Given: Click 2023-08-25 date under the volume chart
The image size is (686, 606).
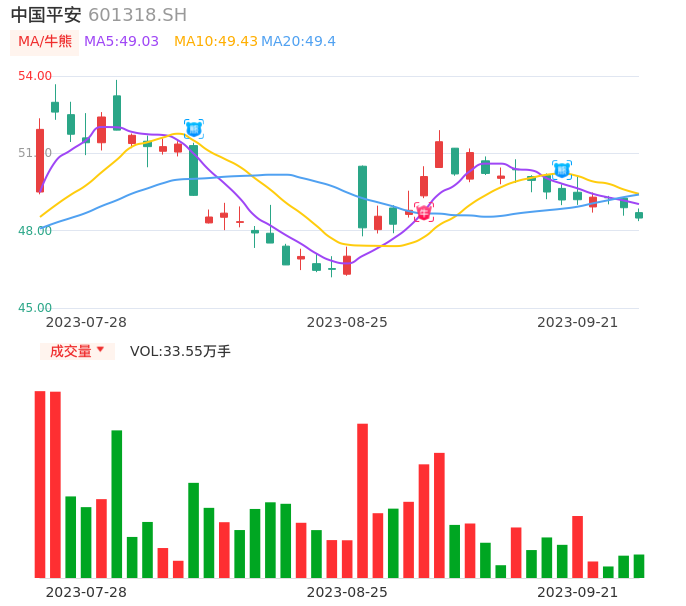Looking at the screenshot, I should (x=347, y=592).
